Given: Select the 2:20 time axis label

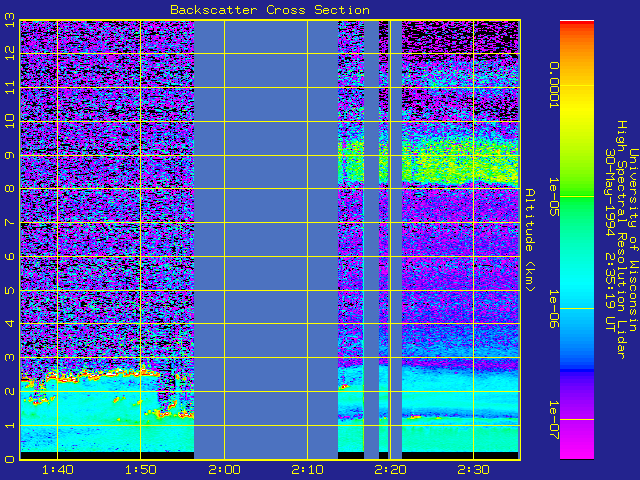Looking at the screenshot, I should pos(391,470).
